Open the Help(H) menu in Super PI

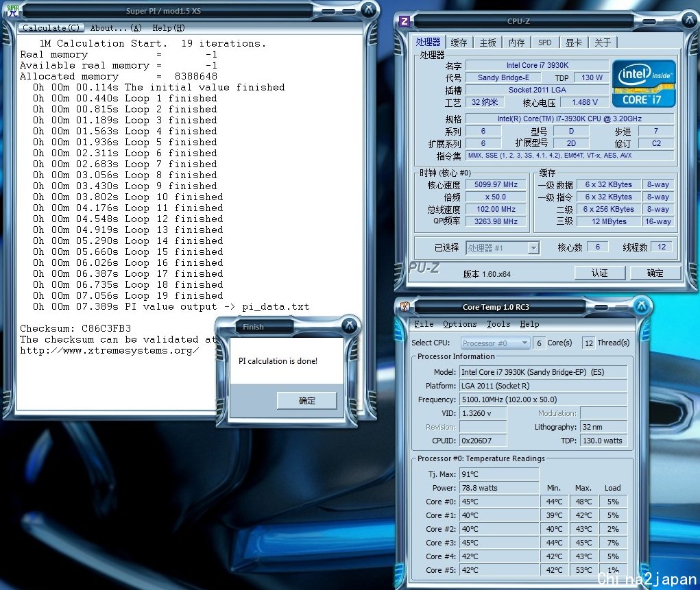tap(168, 28)
